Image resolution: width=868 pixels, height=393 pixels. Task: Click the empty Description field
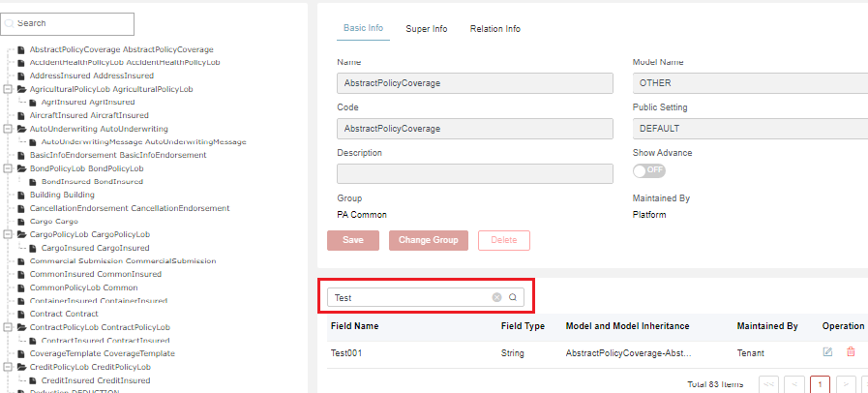pos(475,174)
